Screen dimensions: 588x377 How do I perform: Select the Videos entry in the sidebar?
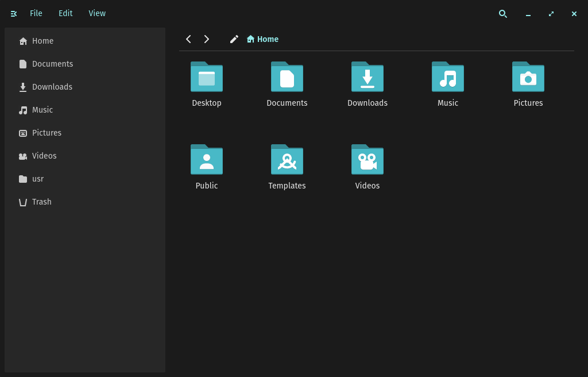click(44, 156)
